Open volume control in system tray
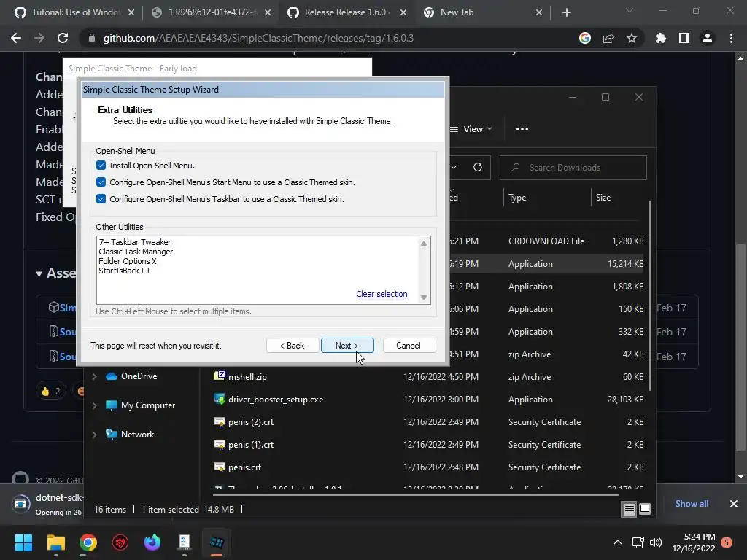 [656, 542]
